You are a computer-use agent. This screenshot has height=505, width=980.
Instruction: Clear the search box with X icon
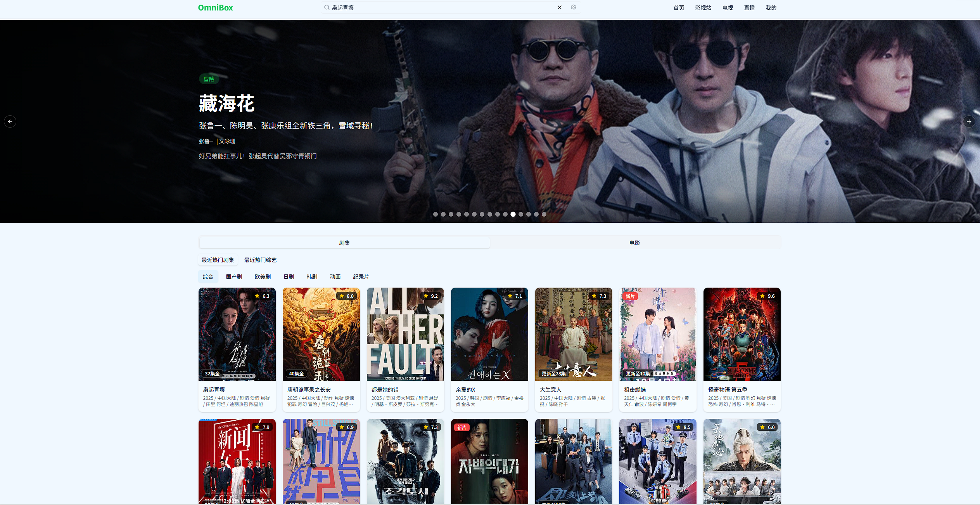(x=559, y=7)
